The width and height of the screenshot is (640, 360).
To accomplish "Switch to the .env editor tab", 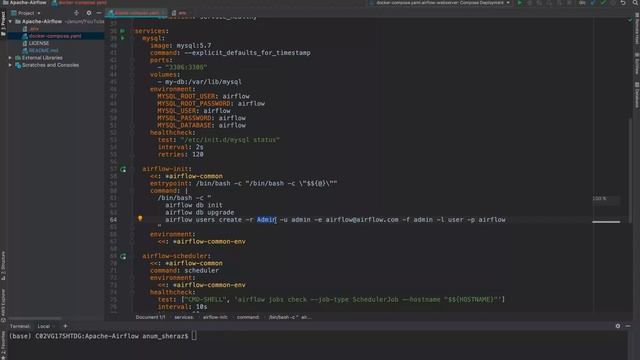I will (180, 13).
